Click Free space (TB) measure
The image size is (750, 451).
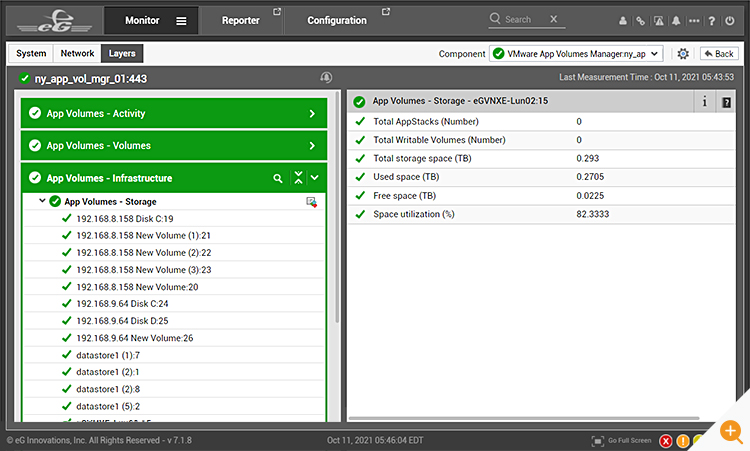point(404,196)
